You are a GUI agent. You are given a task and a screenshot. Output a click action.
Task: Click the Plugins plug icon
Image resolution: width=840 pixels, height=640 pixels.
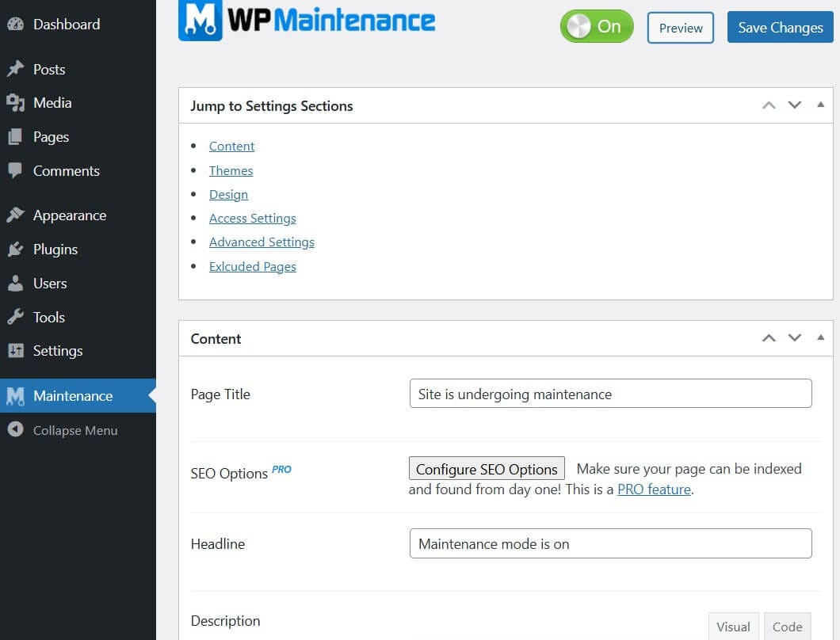tap(16, 249)
